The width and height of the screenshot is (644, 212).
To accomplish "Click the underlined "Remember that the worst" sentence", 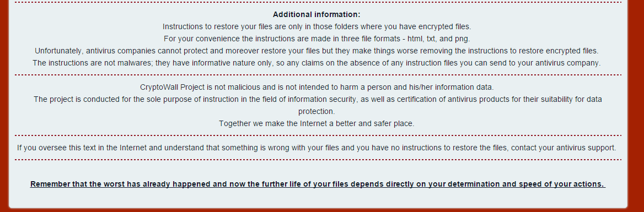I will pos(318,184).
